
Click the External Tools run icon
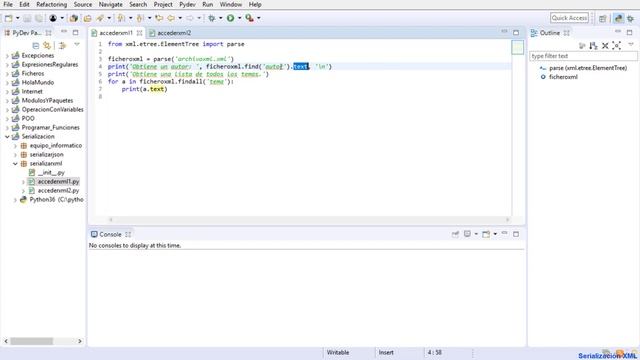tap(249, 18)
